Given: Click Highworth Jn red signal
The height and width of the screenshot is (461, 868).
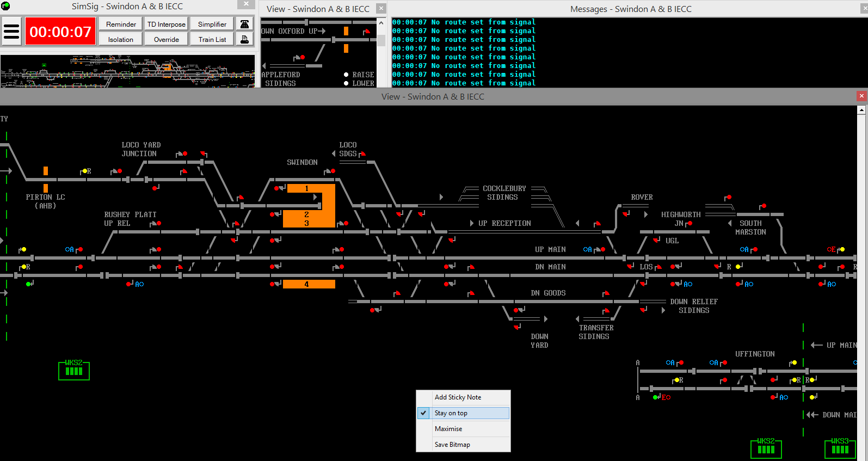Looking at the screenshot, I should click(x=688, y=223).
